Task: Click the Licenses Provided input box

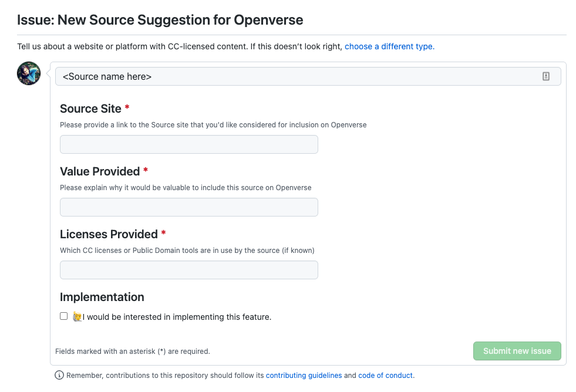Action: [188, 269]
